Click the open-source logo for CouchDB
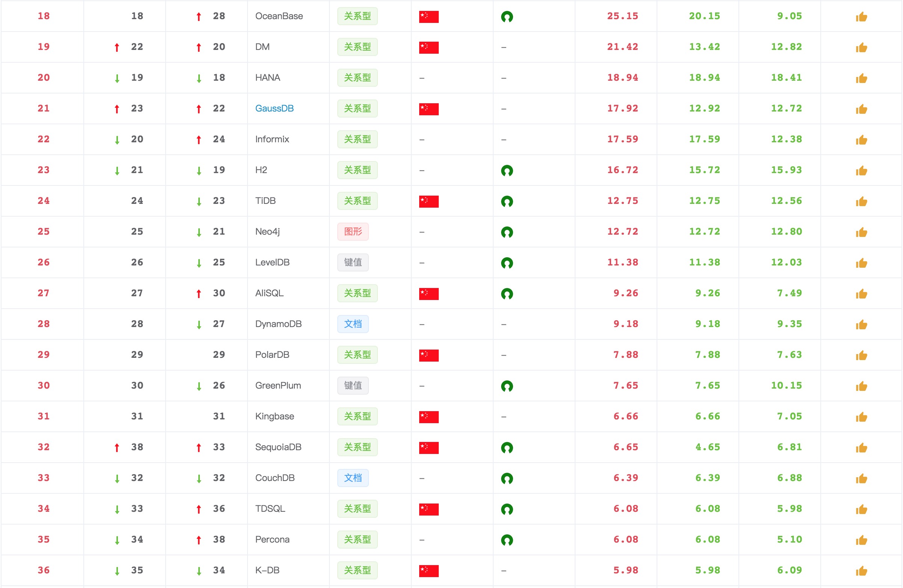This screenshot has width=903, height=588. point(507,478)
